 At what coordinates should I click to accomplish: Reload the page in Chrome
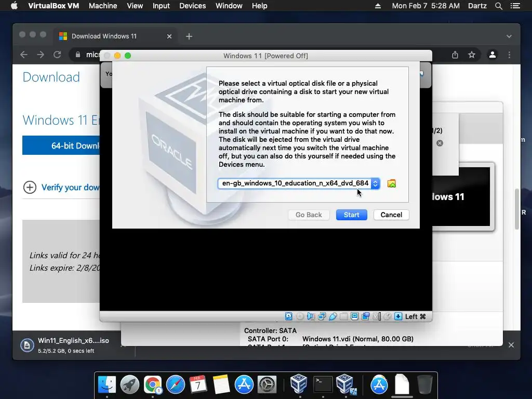(x=57, y=55)
